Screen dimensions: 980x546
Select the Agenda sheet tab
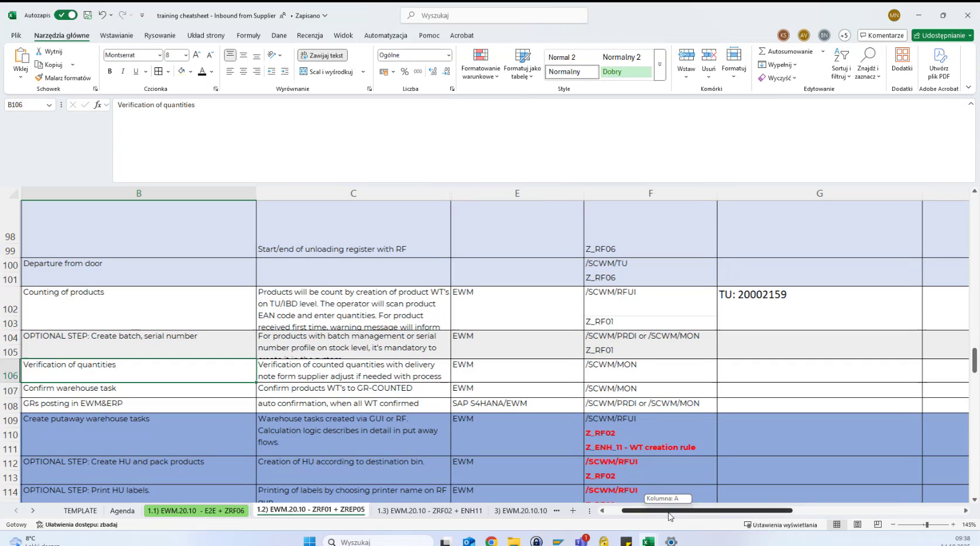[122, 511]
